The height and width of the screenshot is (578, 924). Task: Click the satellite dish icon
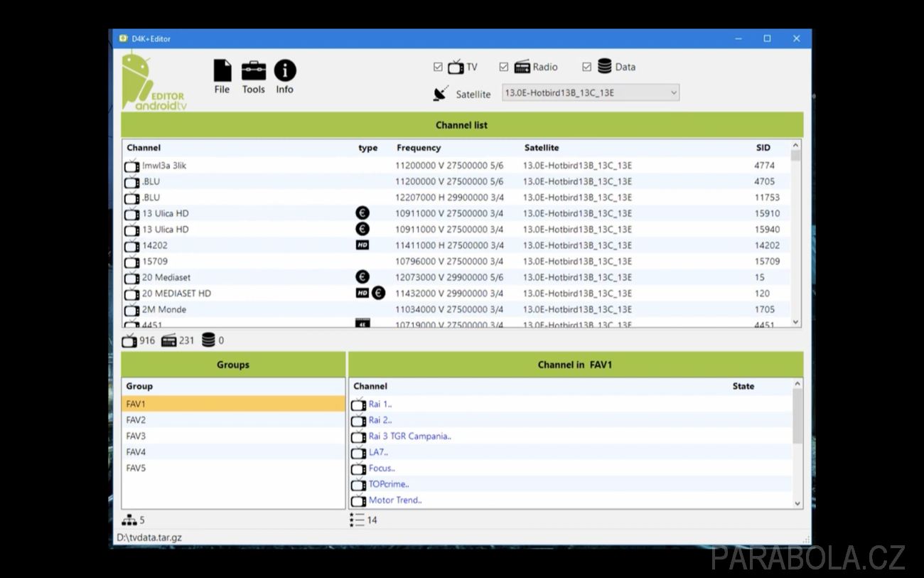click(441, 94)
